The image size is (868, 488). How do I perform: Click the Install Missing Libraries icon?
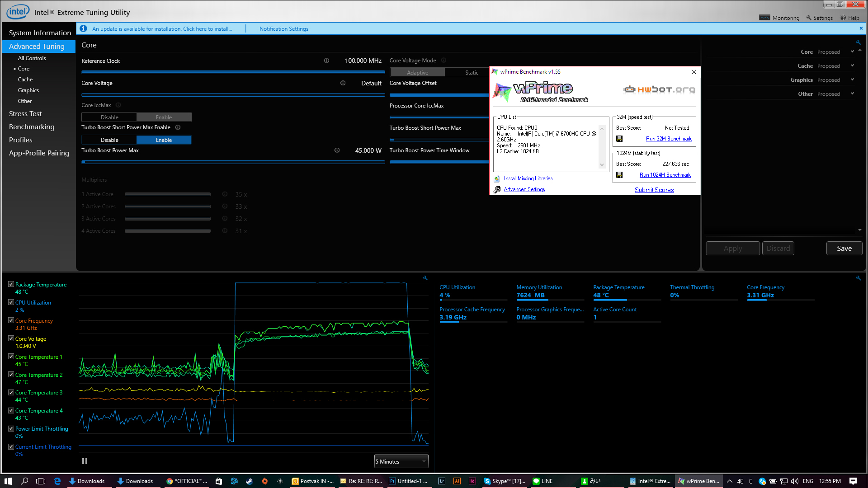click(497, 178)
